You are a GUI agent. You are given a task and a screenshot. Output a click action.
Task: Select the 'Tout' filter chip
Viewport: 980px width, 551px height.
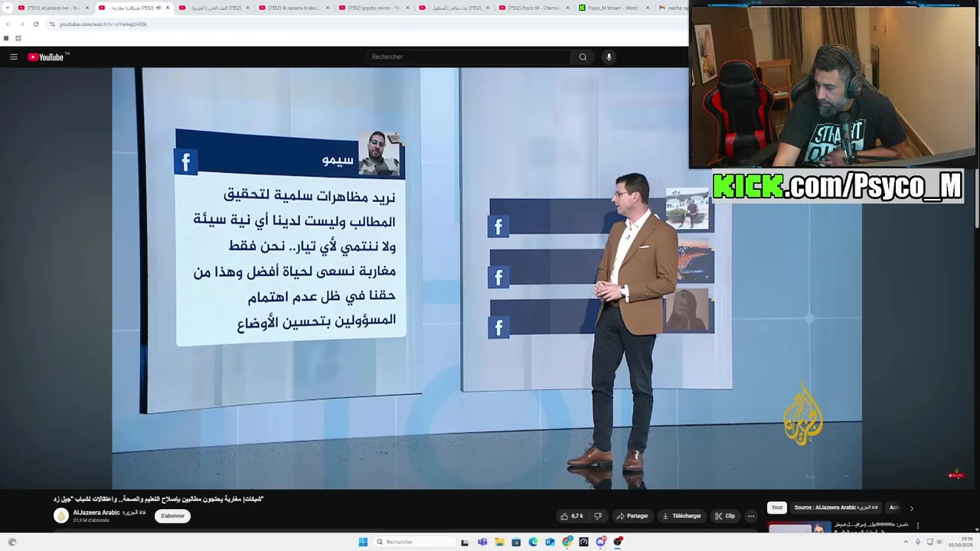(777, 507)
